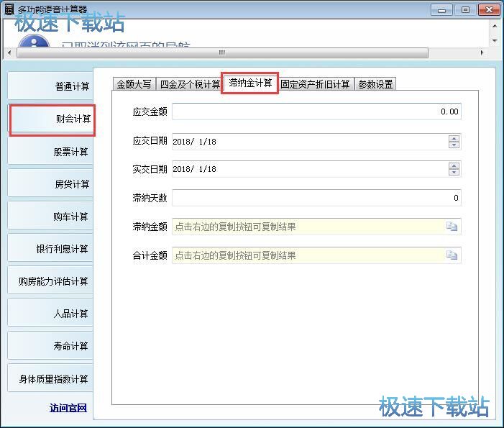Choose 人品计算 in the sidebar
Viewport: 504px width, 428px height.
(x=50, y=314)
